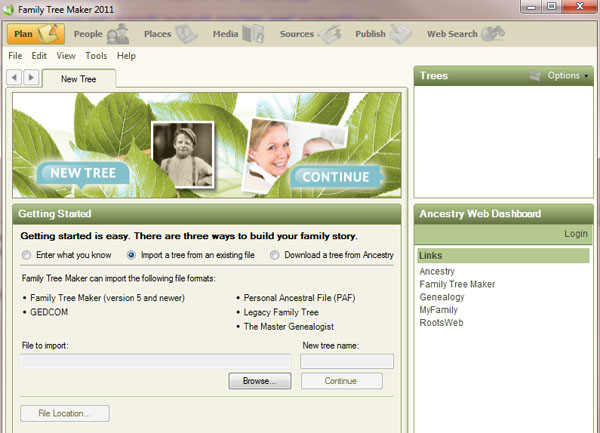
Task: Click the NEW TREE banner label
Action: pyautogui.click(x=83, y=173)
